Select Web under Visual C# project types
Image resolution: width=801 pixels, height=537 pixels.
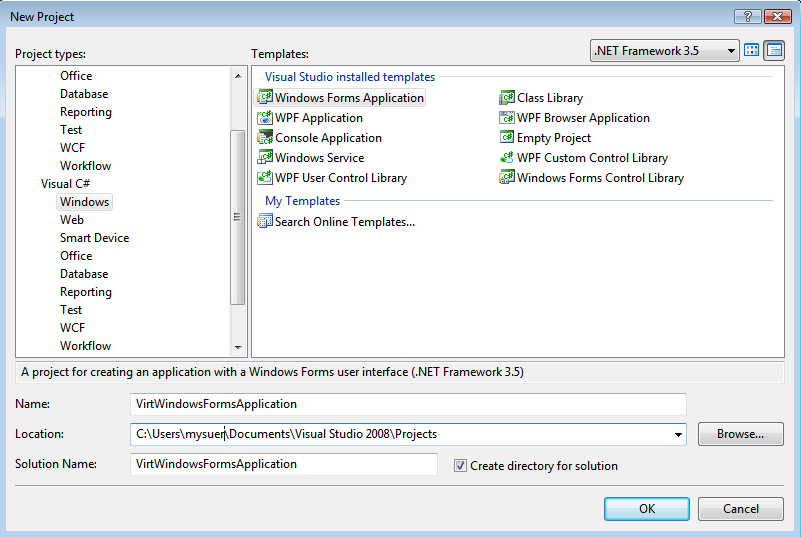point(72,220)
